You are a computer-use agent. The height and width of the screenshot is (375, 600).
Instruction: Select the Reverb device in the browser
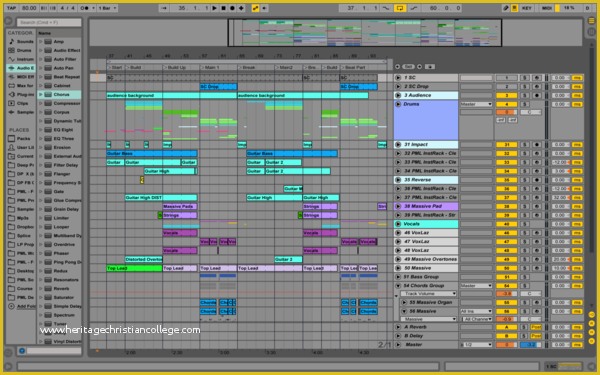pyautogui.click(x=61, y=289)
